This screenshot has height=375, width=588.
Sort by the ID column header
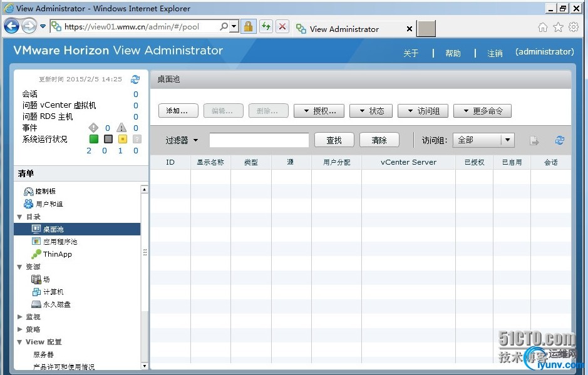pyautogui.click(x=170, y=162)
